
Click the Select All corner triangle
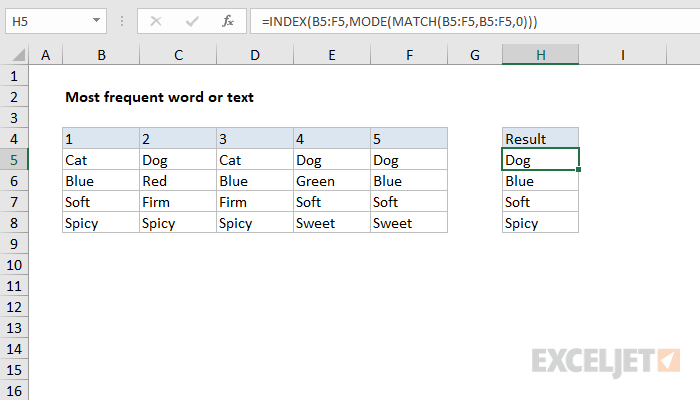coord(18,55)
